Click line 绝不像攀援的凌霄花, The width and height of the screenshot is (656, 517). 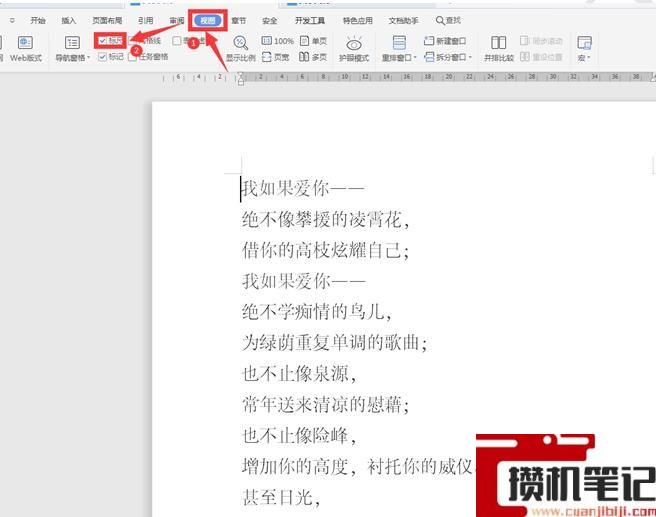tap(325, 220)
